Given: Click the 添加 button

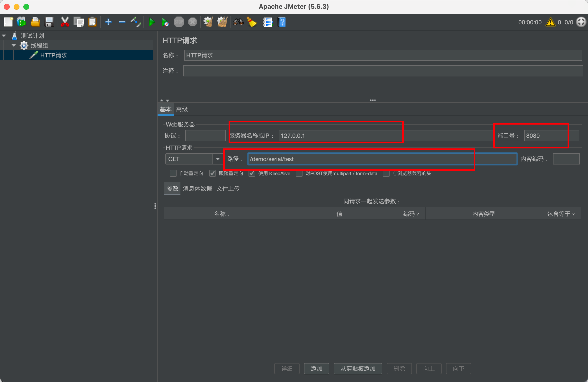Looking at the screenshot, I should coord(316,369).
